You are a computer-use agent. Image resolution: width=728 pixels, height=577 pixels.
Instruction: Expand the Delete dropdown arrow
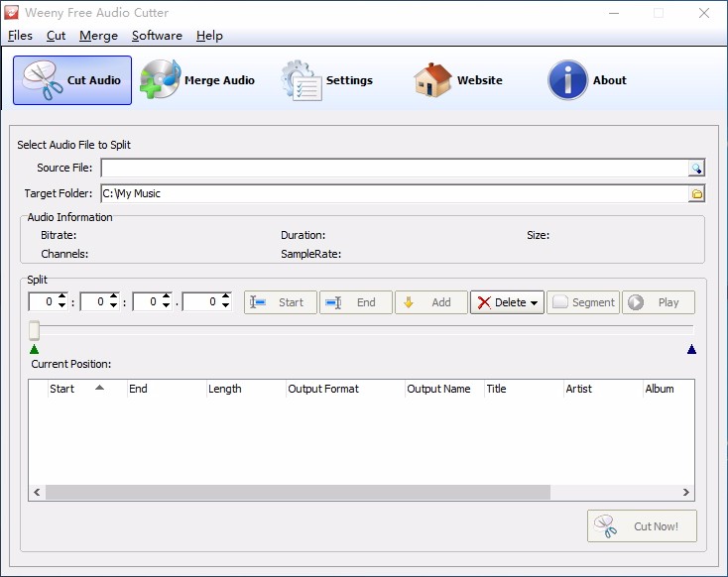pos(535,303)
